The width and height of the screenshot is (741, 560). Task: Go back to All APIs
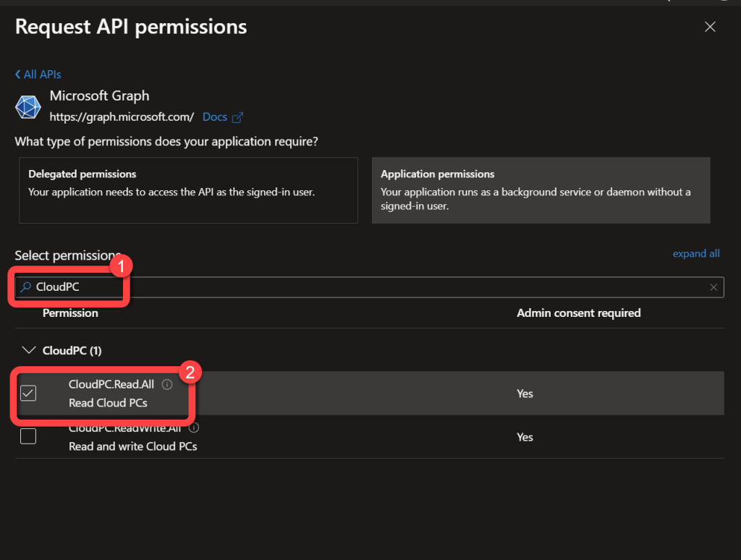click(x=42, y=75)
